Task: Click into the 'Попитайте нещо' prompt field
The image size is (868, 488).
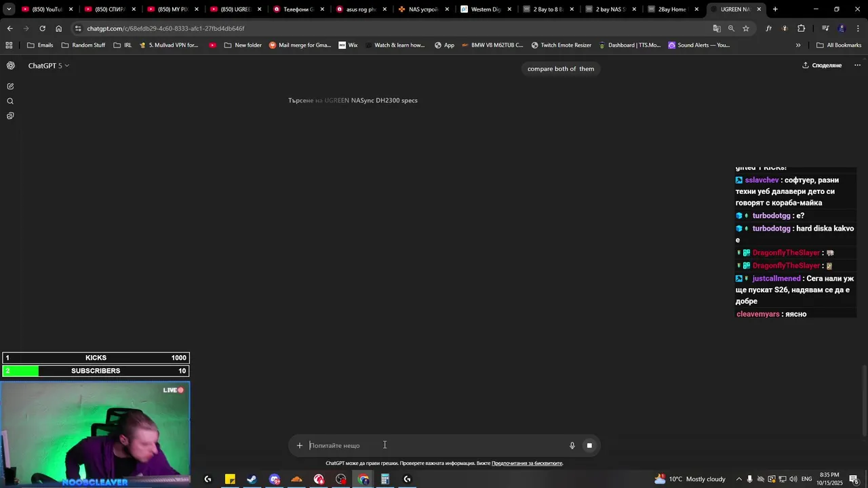Action: [x=434, y=445]
